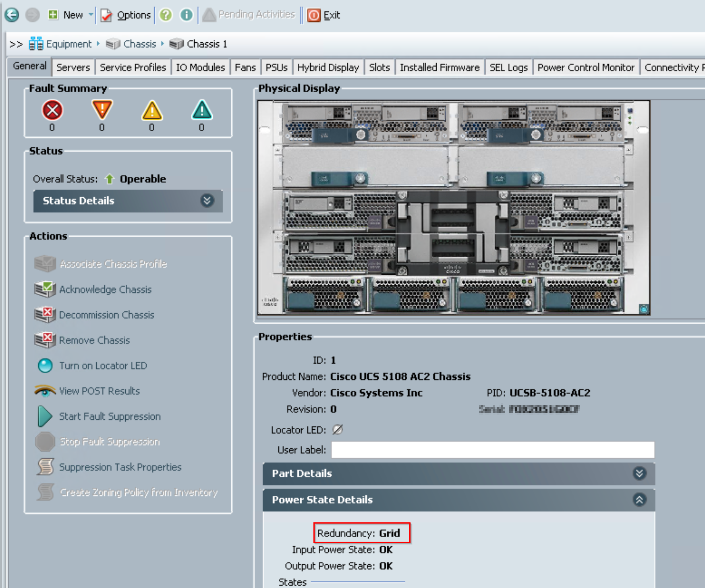Switch to the General tab

coord(29,66)
